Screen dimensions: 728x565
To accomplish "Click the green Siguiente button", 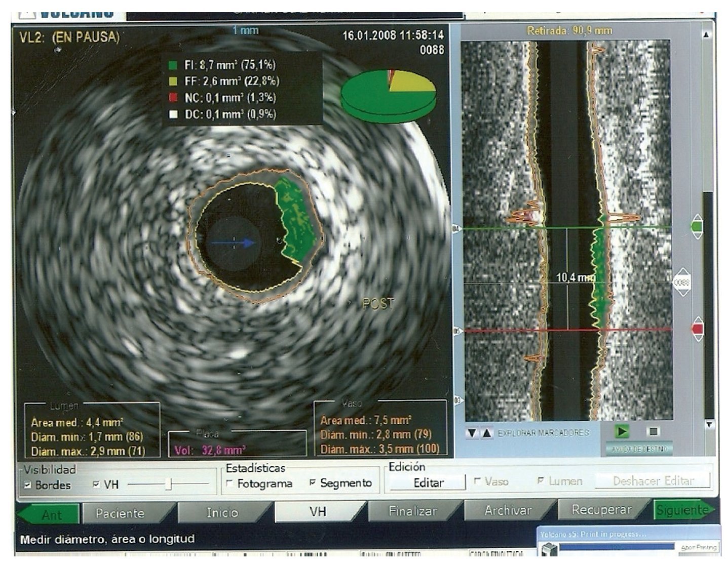I will (x=682, y=510).
